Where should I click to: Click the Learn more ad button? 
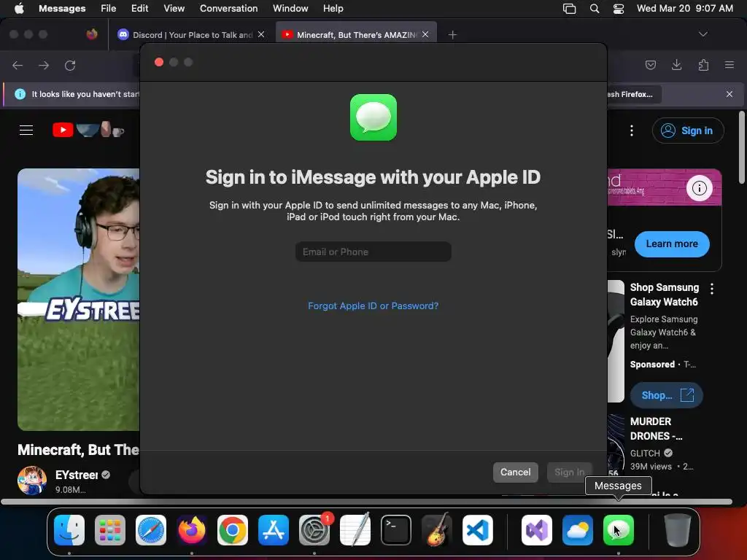click(672, 244)
